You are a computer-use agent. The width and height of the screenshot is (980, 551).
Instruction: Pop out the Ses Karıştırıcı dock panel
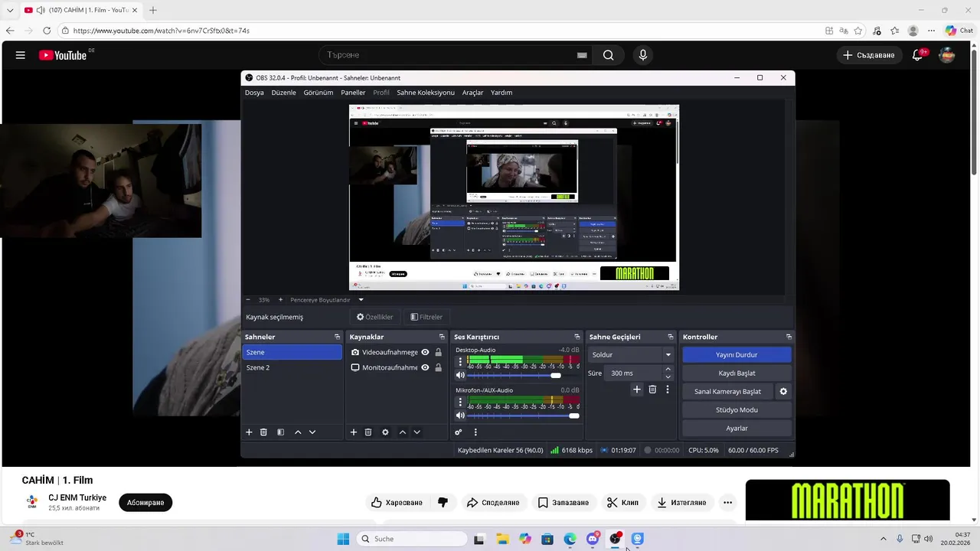pos(577,337)
